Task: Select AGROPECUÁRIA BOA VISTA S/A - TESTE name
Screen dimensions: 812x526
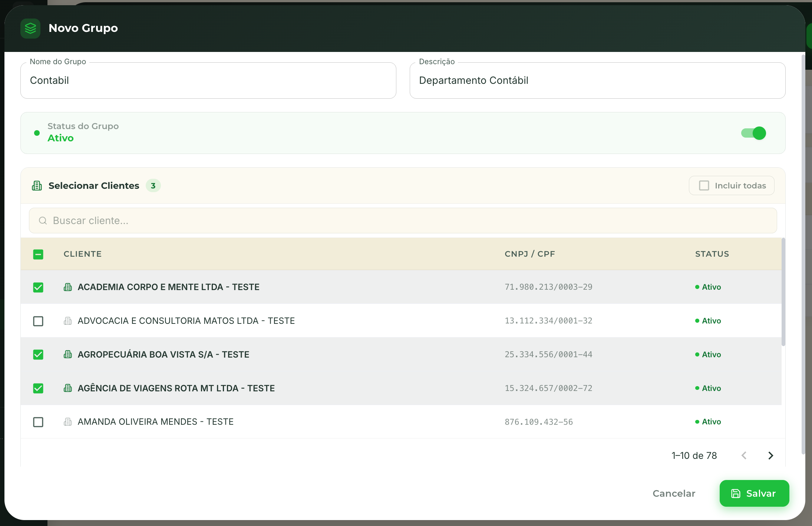Action: [x=164, y=355]
